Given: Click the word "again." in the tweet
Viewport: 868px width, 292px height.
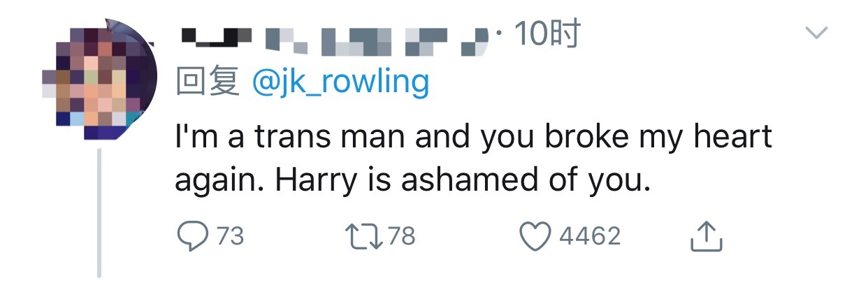Looking at the screenshot, I should tap(217, 181).
